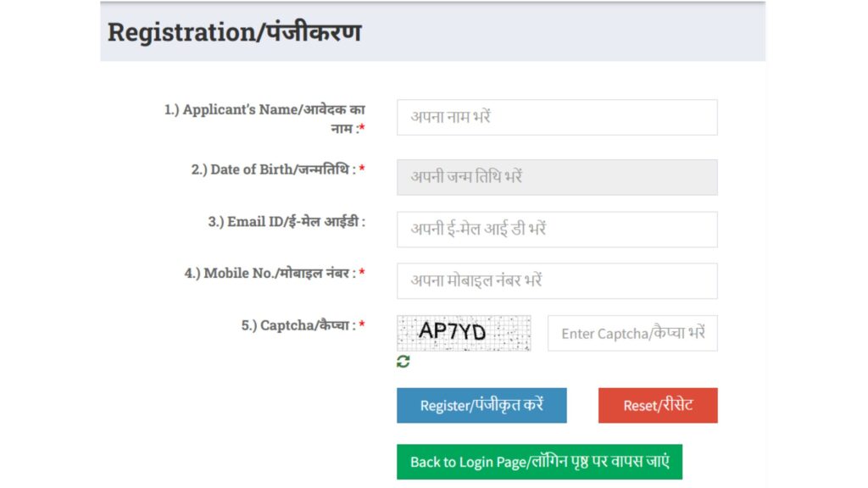Click the Reset/रीसेट button
The width and height of the screenshot is (868, 488).
pos(659,405)
